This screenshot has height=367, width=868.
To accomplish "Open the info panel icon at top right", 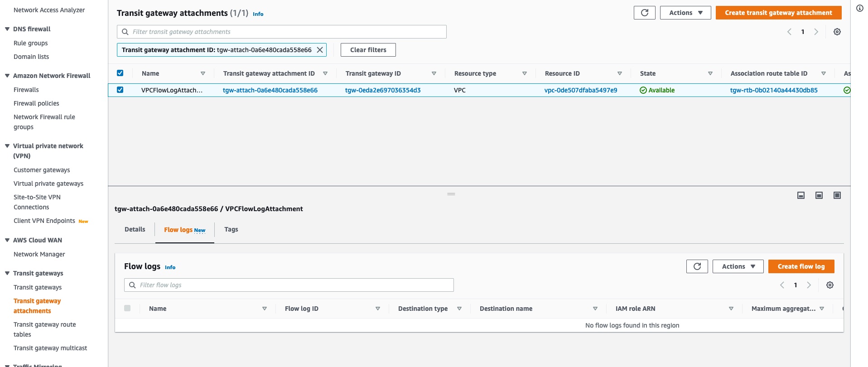I will point(859,8).
